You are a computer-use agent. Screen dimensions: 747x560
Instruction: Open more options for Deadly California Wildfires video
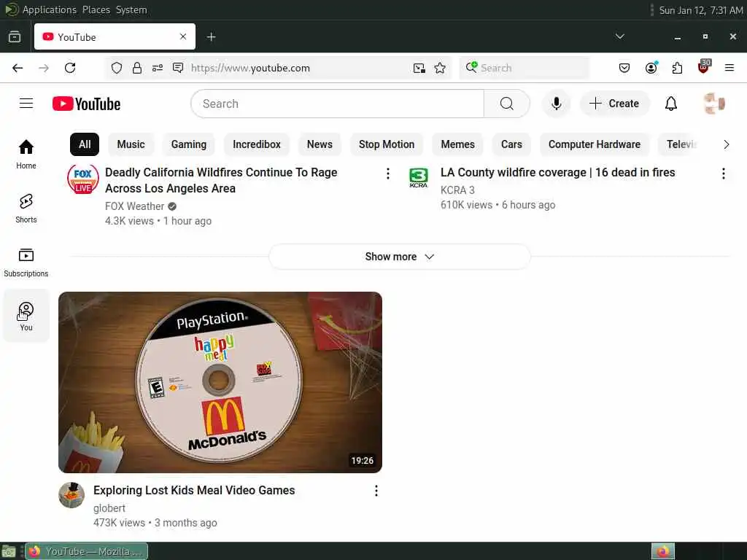point(388,174)
